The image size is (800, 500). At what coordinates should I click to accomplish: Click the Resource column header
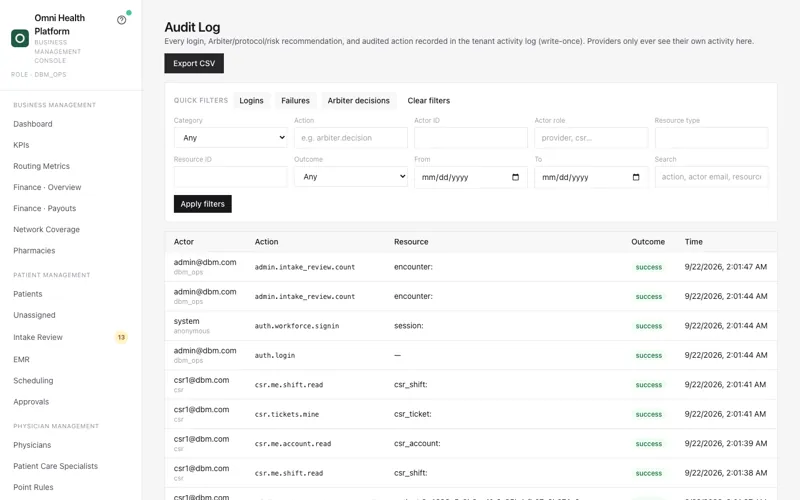click(411, 242)
